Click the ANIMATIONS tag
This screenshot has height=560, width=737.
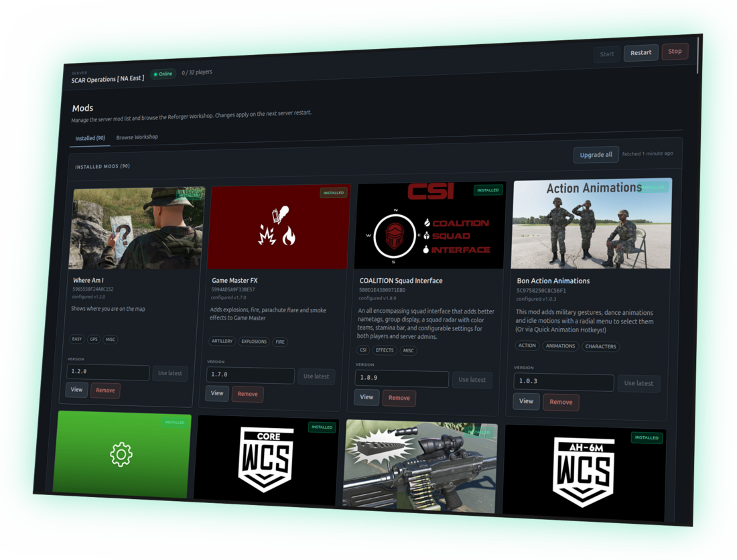coord(560,346)
